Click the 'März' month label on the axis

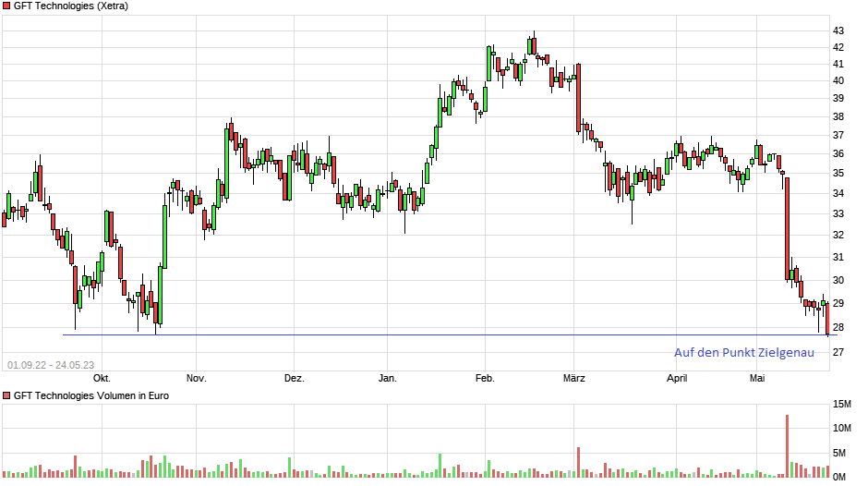pos(574,379)
